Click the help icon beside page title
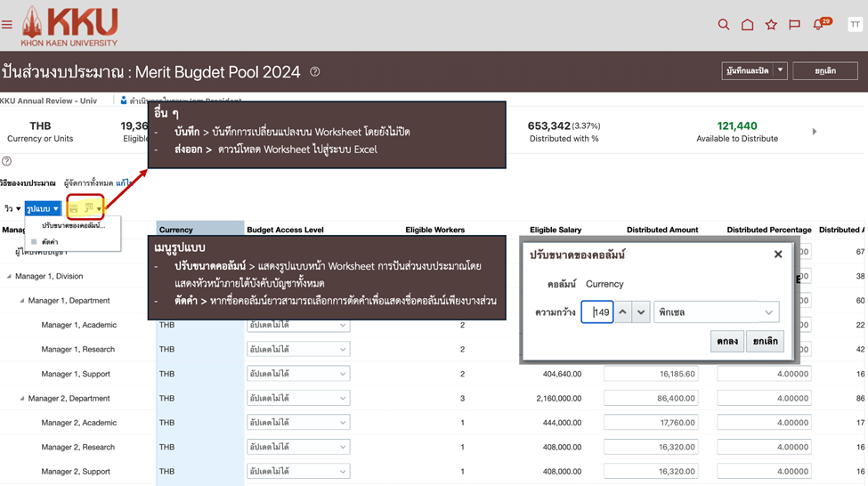 click(315, 72)
